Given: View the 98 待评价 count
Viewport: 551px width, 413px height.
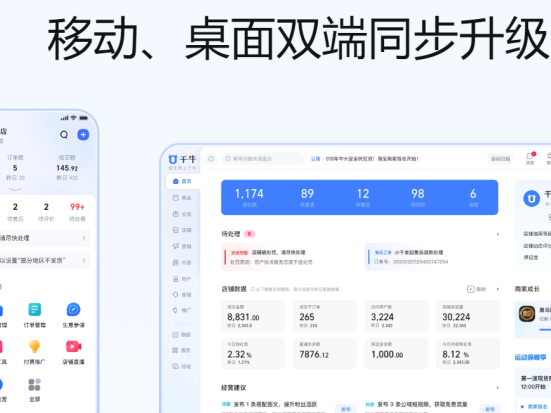Looking at the screenshot, I should coord(418,197).
